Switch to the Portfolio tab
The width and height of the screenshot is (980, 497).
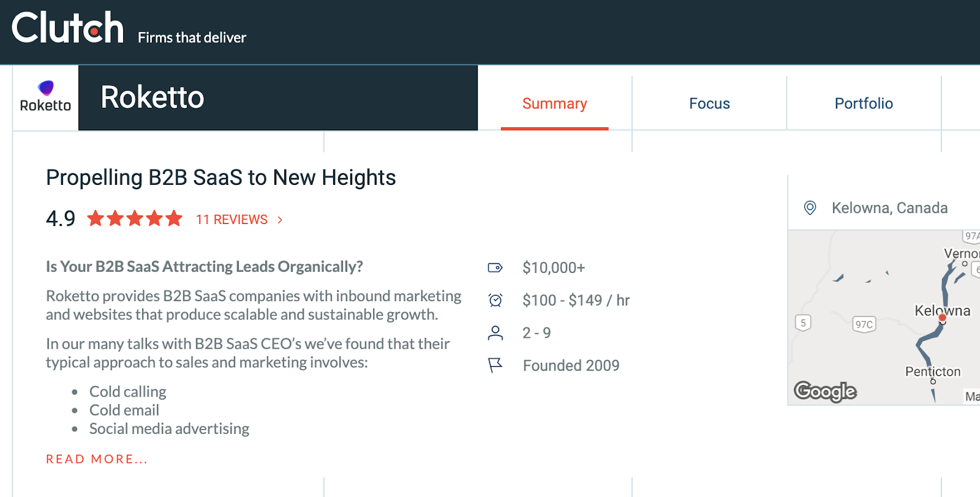tap(864, 103)
